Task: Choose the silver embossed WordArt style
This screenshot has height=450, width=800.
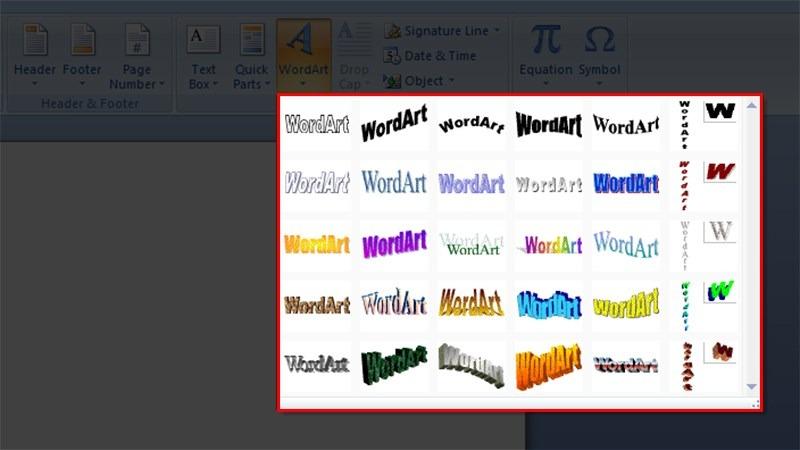Action: click(549, 183)
